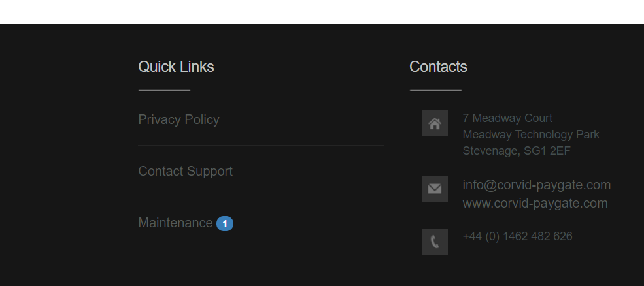644x286 pixels.
Task: Click the underline beneath Quick Links heading
Action: pos(164,90)
